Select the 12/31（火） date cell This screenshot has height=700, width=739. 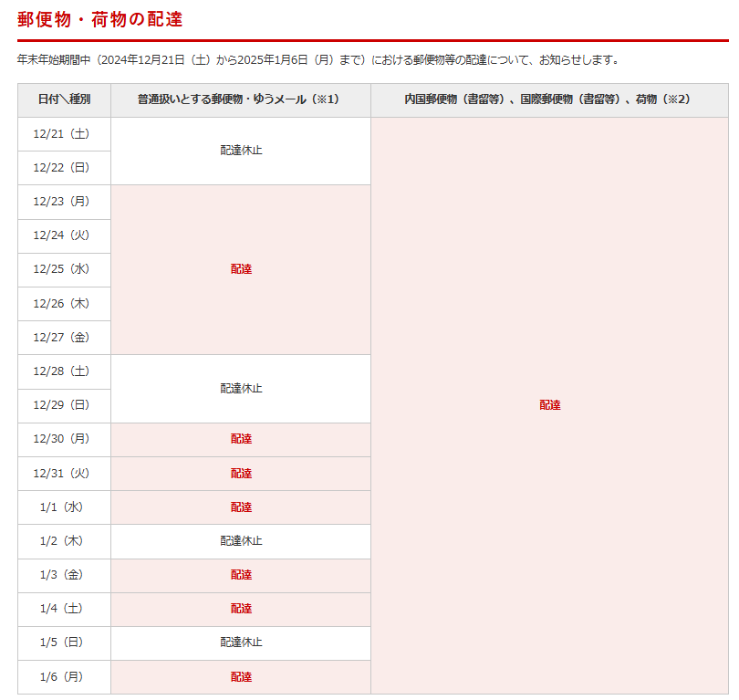coord(64,474)
